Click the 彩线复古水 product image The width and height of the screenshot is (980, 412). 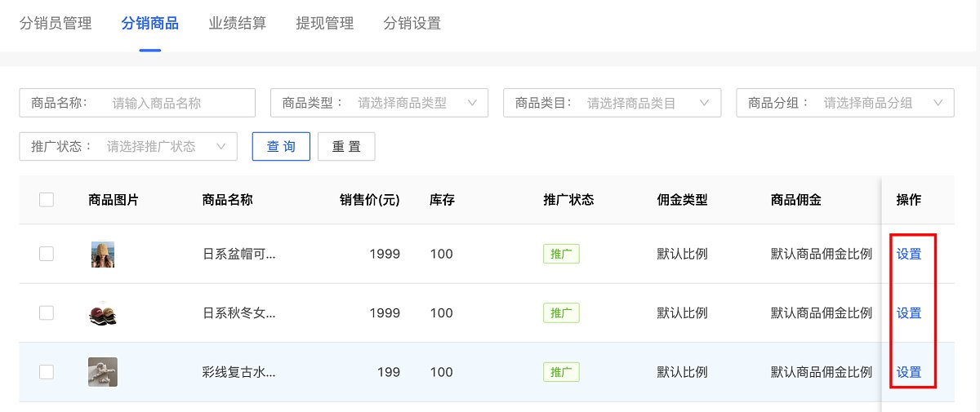(103, 372)
